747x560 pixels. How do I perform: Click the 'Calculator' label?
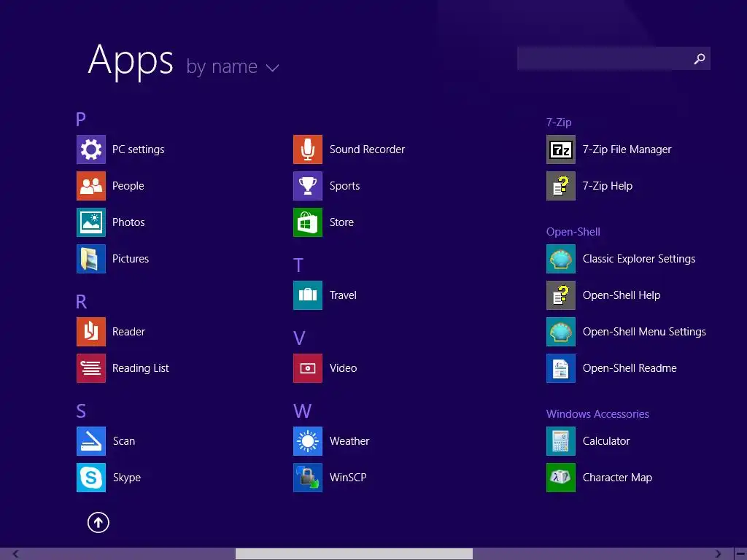click(x=606, y=441)
